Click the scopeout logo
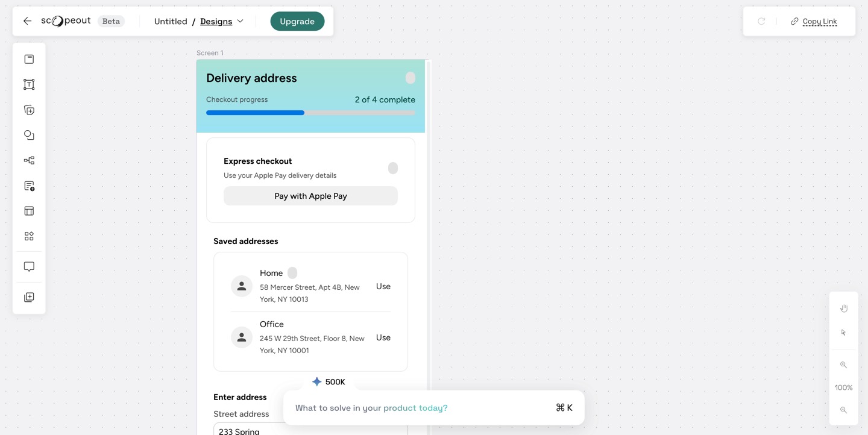 (66, 21)
